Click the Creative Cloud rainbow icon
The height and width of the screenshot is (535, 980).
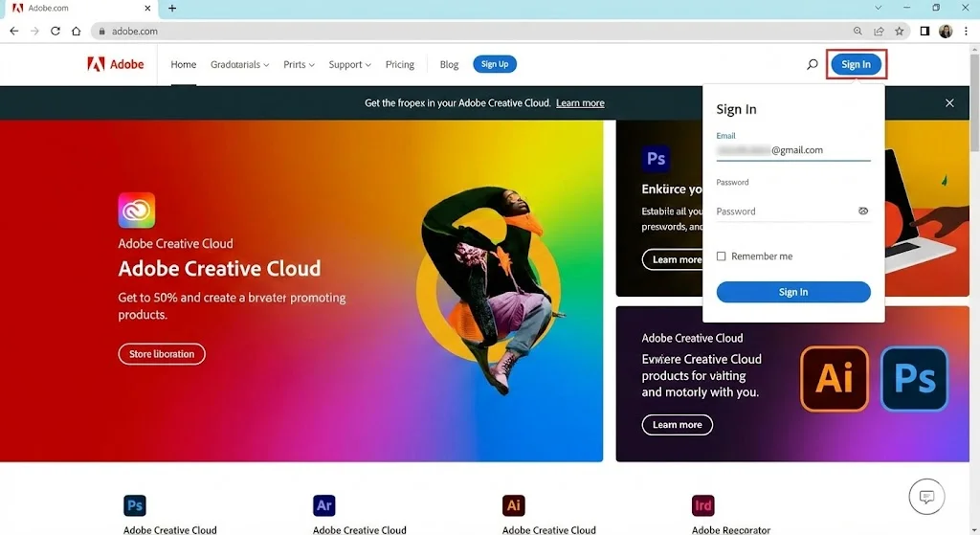pos(137,210)
